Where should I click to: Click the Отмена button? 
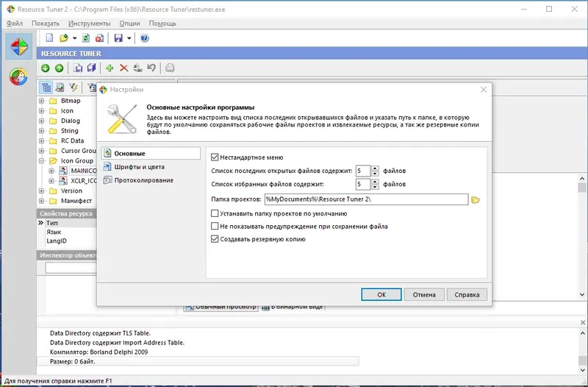point(424,294)
